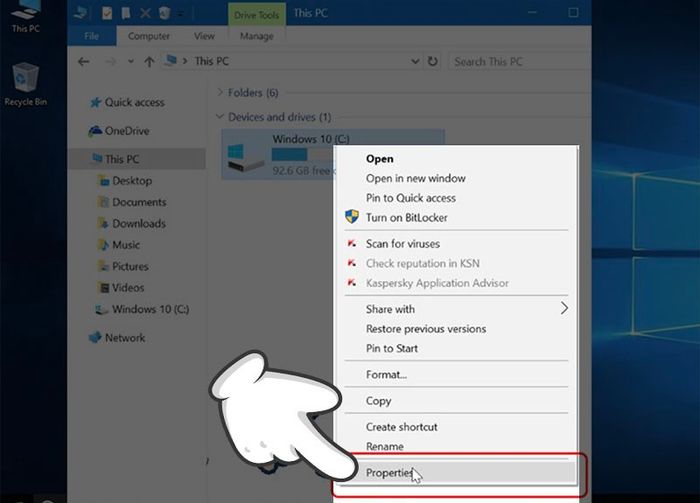Click the refresh button in address bar

coord(433,61)
